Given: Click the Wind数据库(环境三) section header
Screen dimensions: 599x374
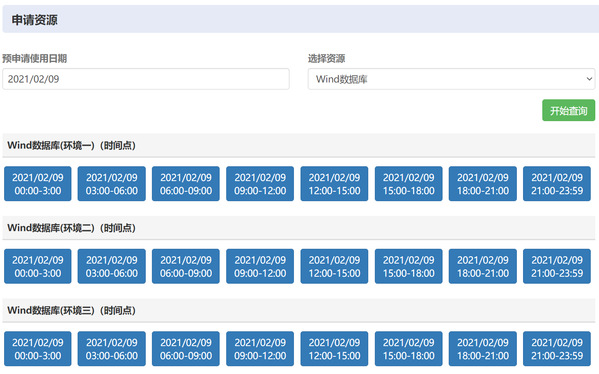Looking at the screenshot, I should [299, 310].
